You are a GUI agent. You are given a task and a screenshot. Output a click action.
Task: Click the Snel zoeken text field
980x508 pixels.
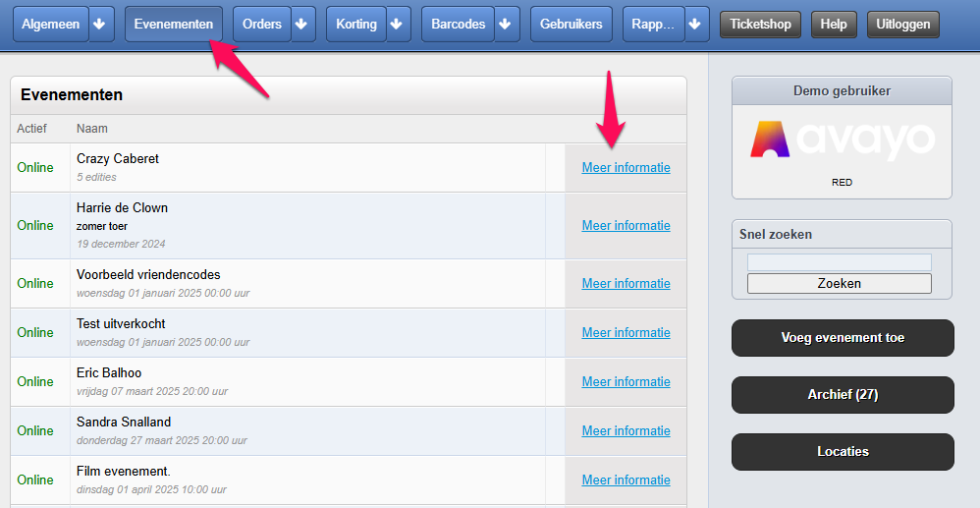(x=840, y=262)
